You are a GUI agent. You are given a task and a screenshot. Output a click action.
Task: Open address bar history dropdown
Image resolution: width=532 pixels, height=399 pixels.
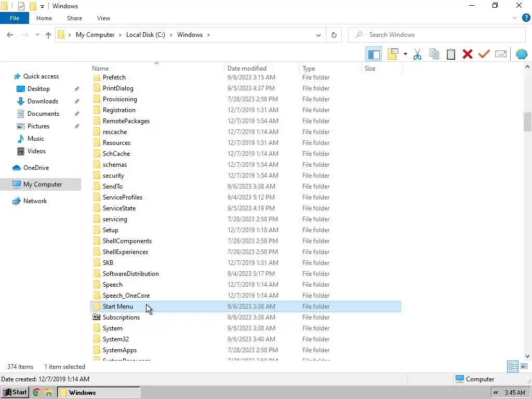click(318, 35)
